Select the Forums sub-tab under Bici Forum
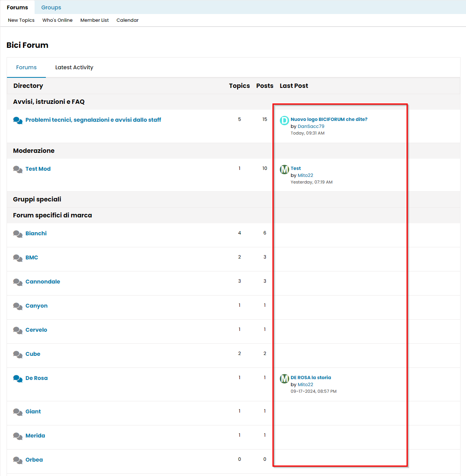Image resolution: width=466 pixels, height=476 pixels. tap(26, 67)
